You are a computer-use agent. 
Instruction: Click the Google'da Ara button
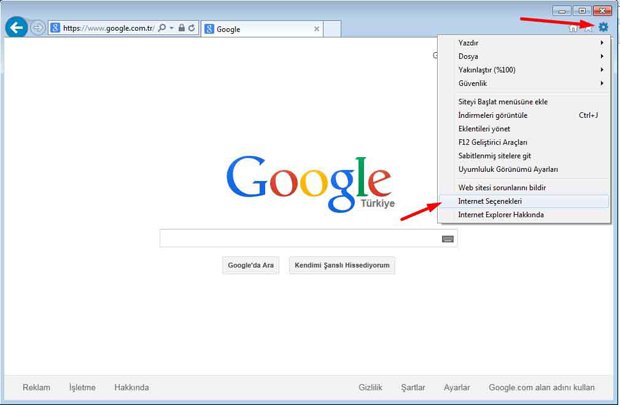(251, 265)
